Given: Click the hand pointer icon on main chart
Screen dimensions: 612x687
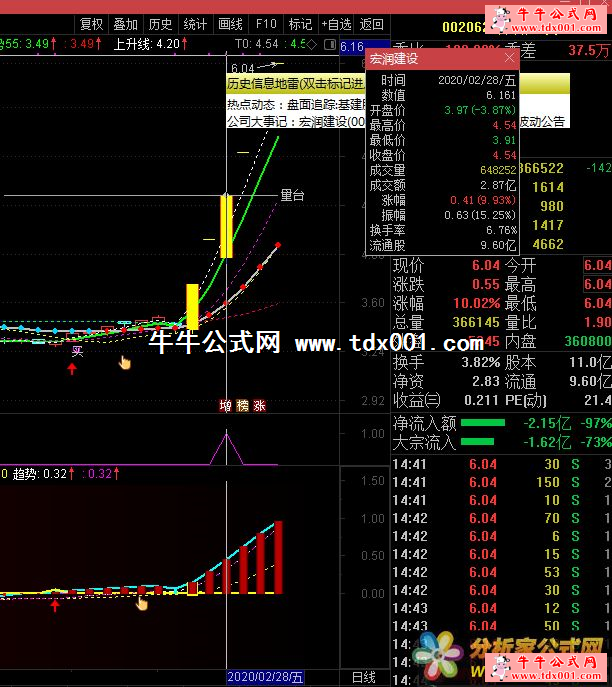Looking at the screenshot, I should (x=125, y=362).
